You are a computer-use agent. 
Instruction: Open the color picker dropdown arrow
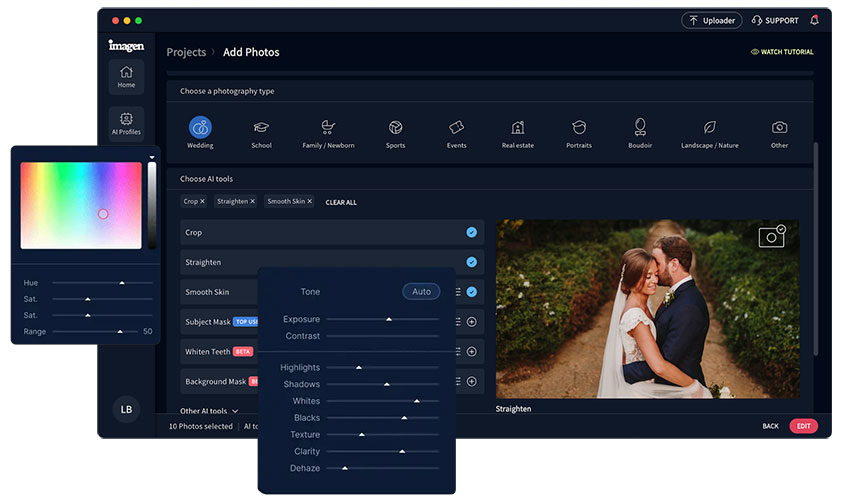tap(152, 158)
